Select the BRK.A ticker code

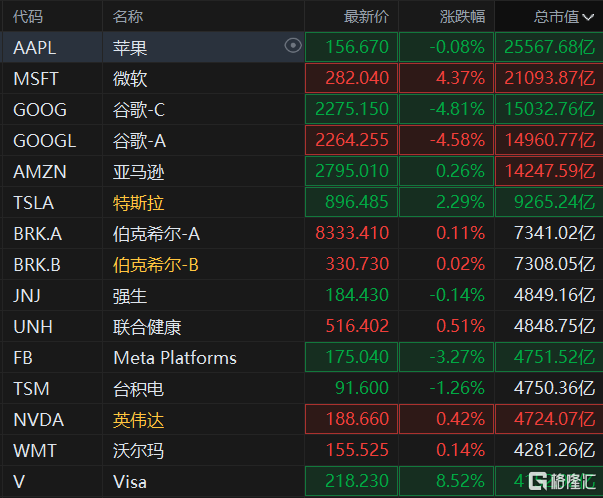[38, 234]
